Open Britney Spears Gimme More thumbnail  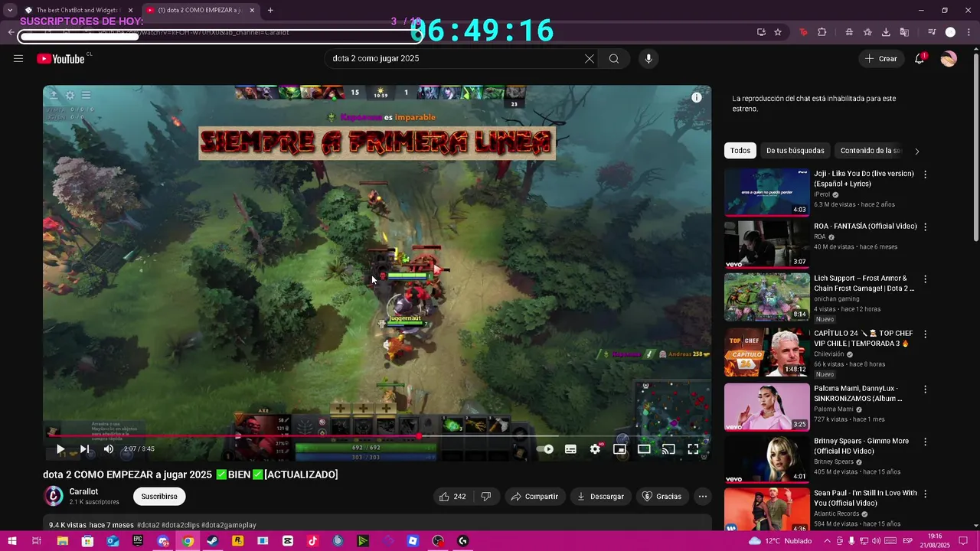pyautogui.click(x=767, y=459)
